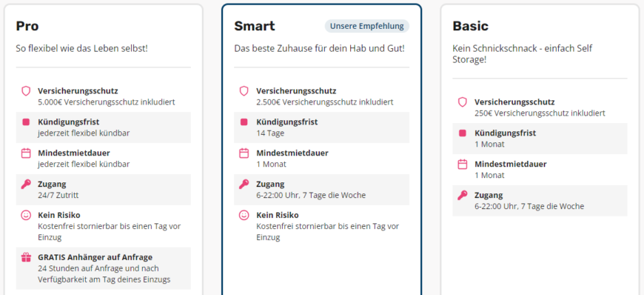Click the smiley icon in Pro Kein Risiko
The height and width of the screenshot is (295, 644).
(26, 215)
